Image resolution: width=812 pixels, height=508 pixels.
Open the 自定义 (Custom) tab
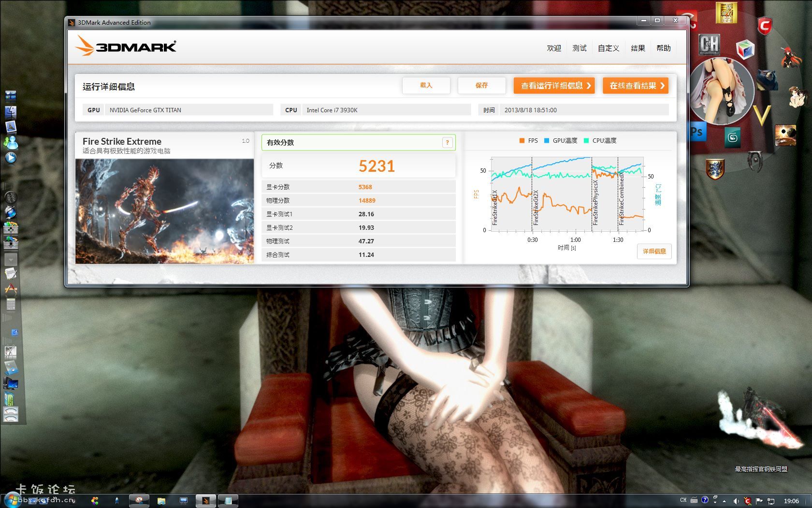609,48
